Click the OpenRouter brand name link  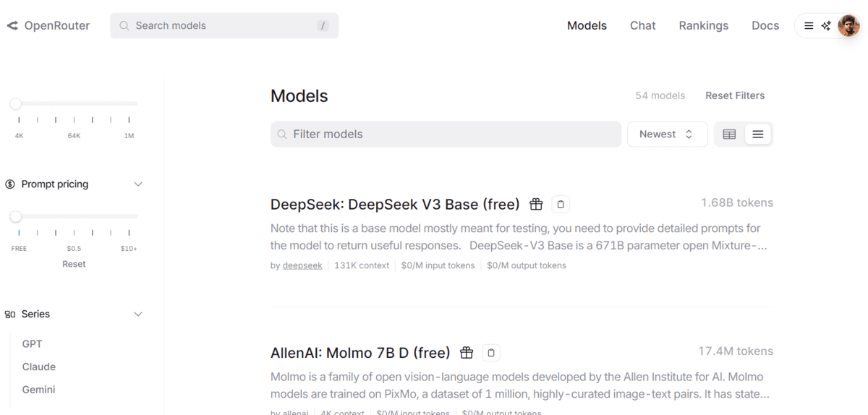[x=57, y=26]
